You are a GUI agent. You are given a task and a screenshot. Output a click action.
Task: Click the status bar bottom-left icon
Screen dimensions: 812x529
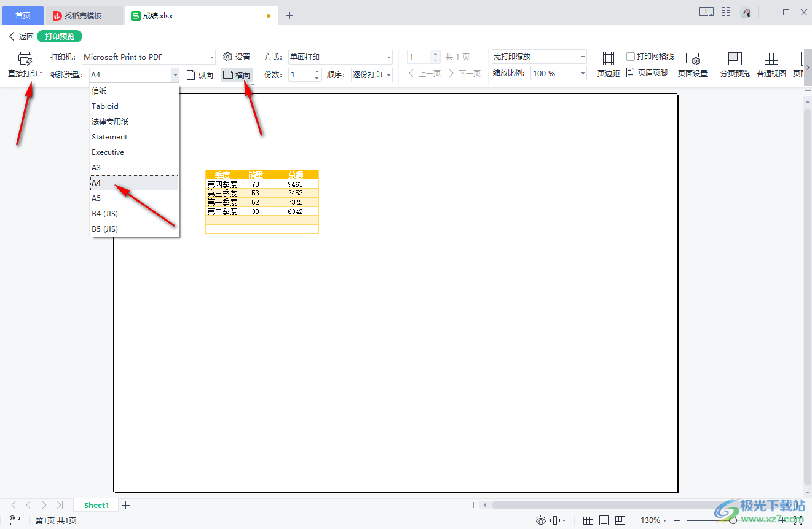[15, 520]
